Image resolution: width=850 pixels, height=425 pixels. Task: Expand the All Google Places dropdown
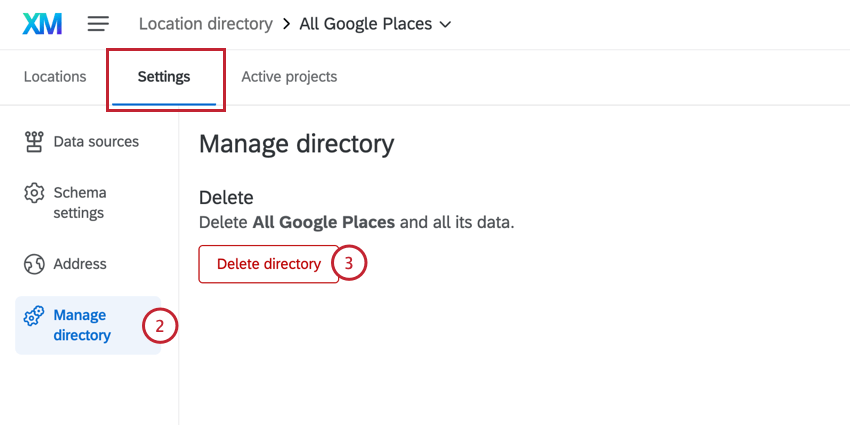pos(375,23)
